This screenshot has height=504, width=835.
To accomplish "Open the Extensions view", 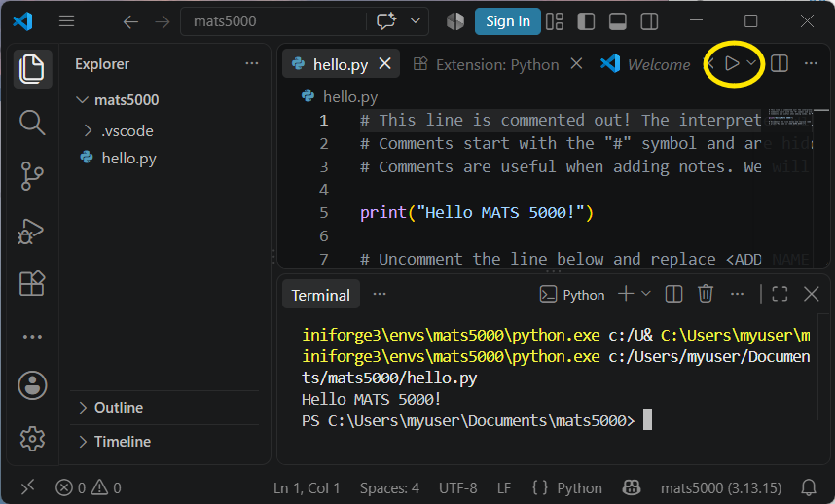I will 32,283.
